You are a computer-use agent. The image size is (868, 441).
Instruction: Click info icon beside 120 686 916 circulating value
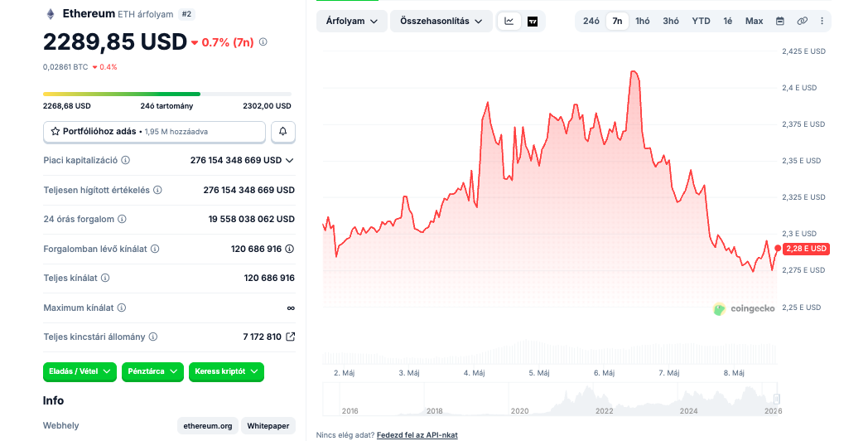[x=290, y=249]
